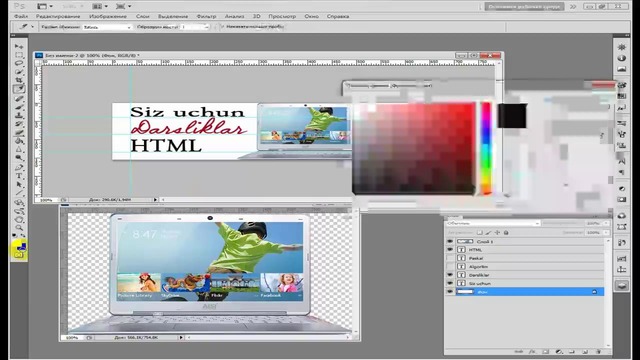The height and width of the screenshot is (360, 640).
Task: Click the link layers icon
Action: (x=518, y=351)
